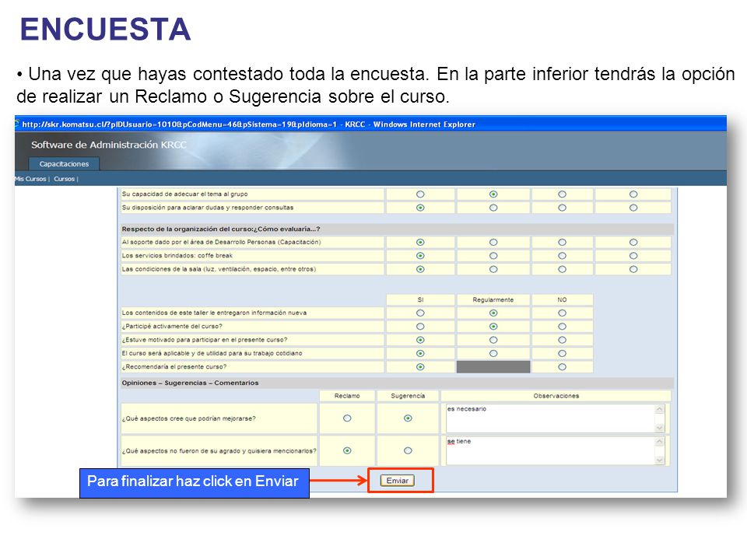Mark first option for 'Al soporte dado' row

(x=420, y=243)
